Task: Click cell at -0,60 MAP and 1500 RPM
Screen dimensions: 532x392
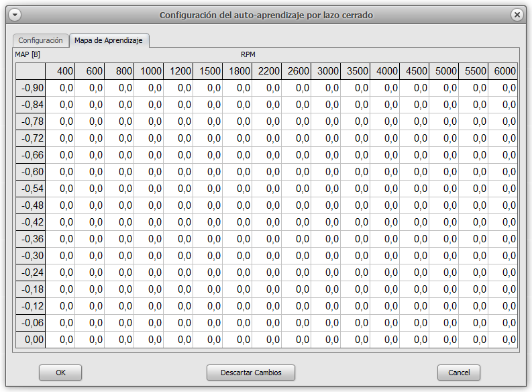Action: coord(208,172)
